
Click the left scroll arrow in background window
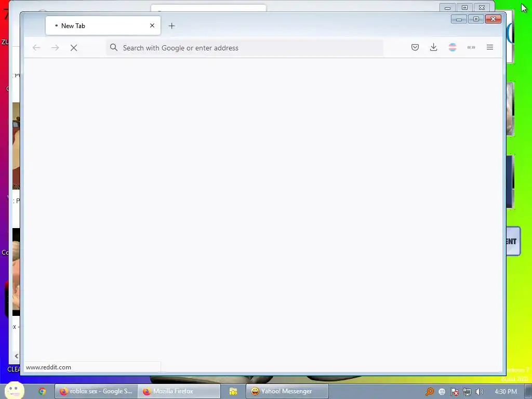pos(16,356)
